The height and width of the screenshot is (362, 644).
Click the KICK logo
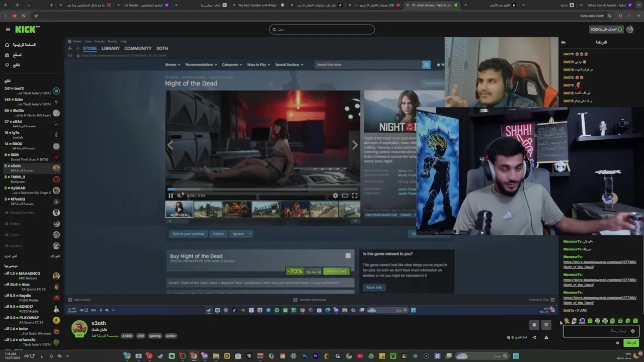[x=26, y=30]
